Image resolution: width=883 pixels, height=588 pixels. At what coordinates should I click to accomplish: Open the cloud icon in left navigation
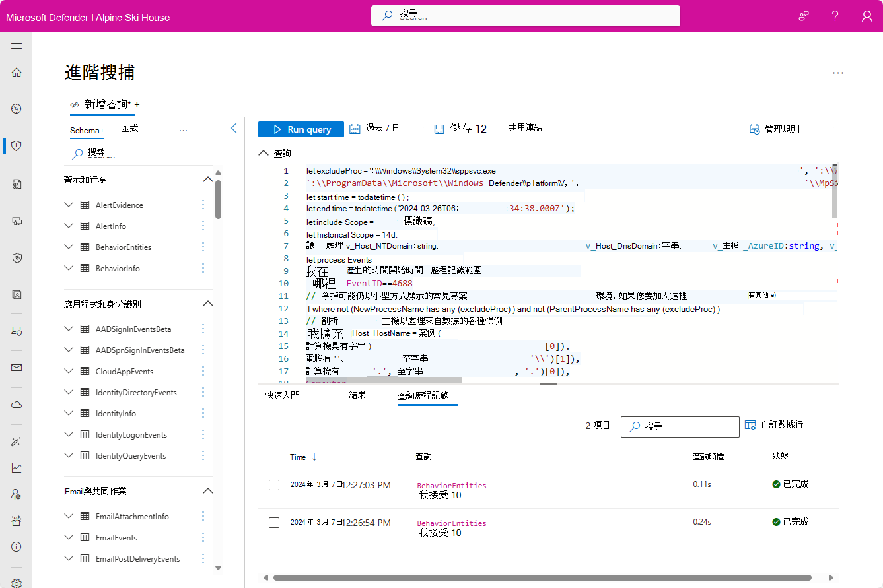[17, 405]
